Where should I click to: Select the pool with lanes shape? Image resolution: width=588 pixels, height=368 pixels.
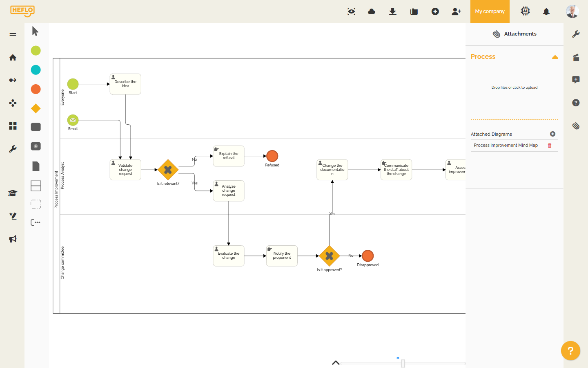(36, 186)
